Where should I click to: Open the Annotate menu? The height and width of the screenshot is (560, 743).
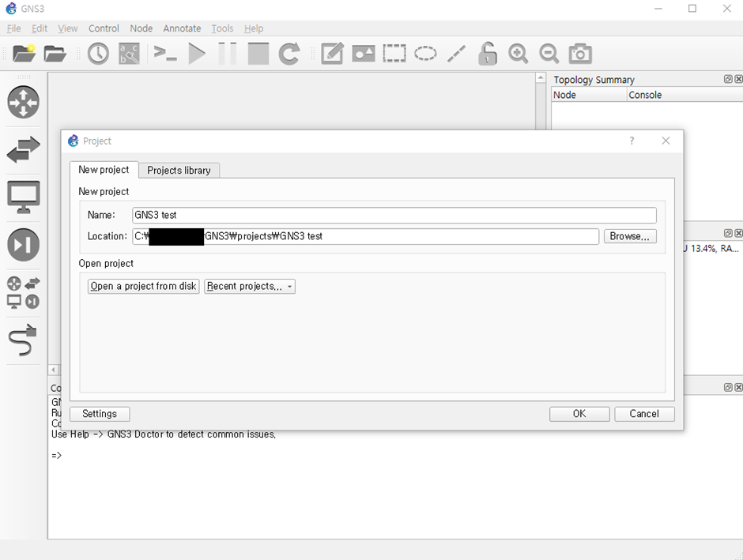[x=182, y=28]
